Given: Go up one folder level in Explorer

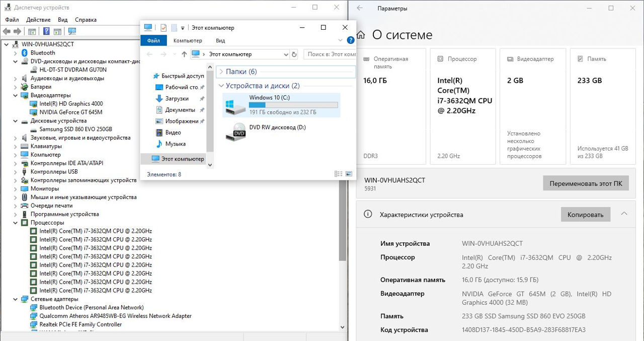Looking at the screenshot, I should [184, 54].
